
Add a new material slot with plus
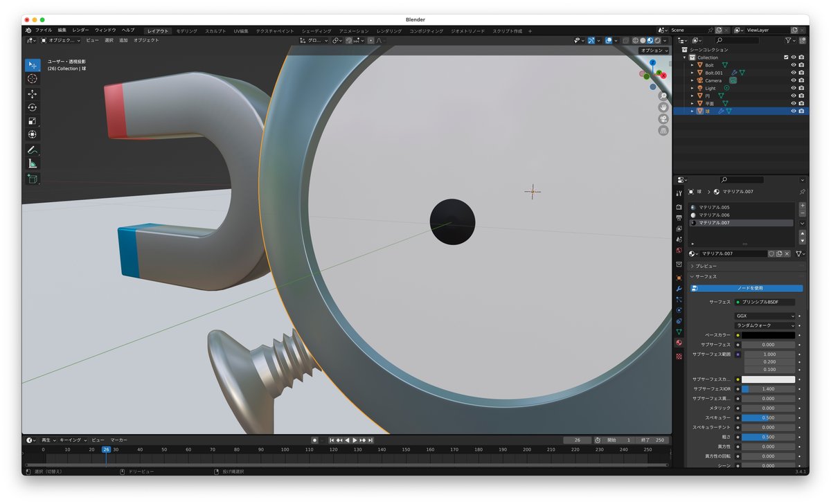pos(802,206)
